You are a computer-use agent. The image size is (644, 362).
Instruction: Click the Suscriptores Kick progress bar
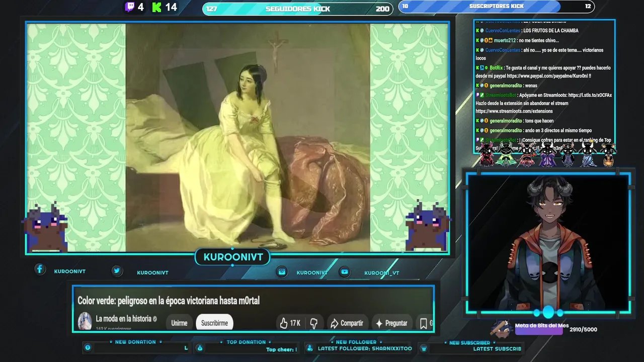pos(497,7)
